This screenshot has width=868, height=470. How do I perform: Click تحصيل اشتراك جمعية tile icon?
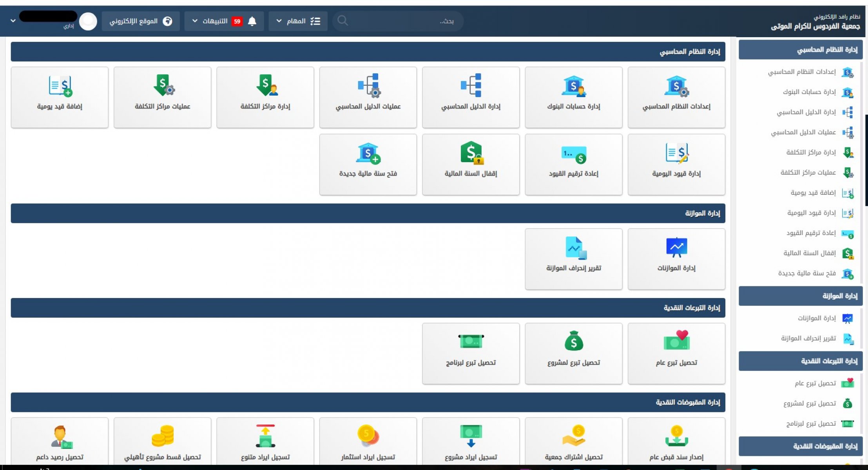click(573, 436)
